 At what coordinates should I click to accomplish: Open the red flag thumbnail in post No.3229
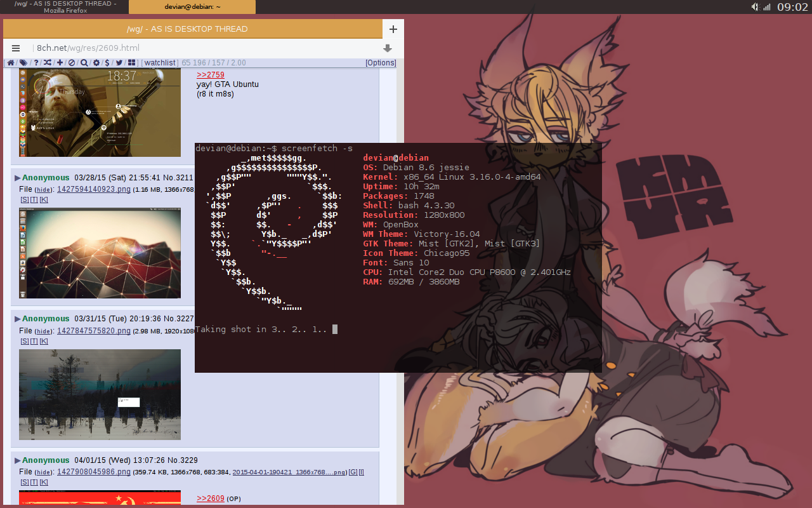point(100,498)
